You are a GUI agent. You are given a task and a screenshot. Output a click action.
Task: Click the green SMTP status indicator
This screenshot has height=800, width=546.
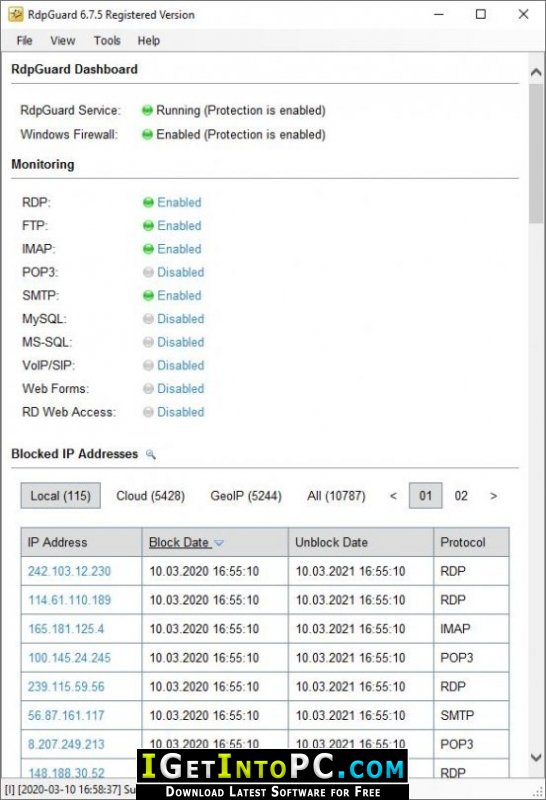(148, 295)
